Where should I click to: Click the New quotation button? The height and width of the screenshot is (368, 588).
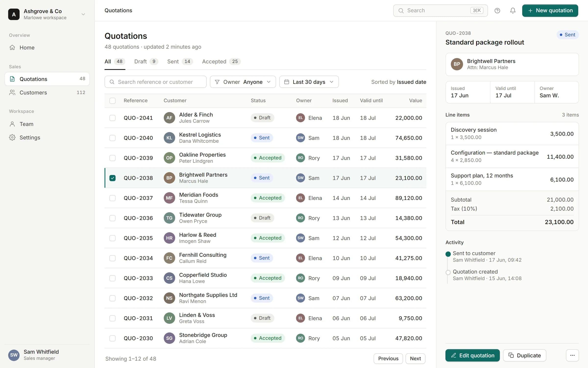click(550, 11)
